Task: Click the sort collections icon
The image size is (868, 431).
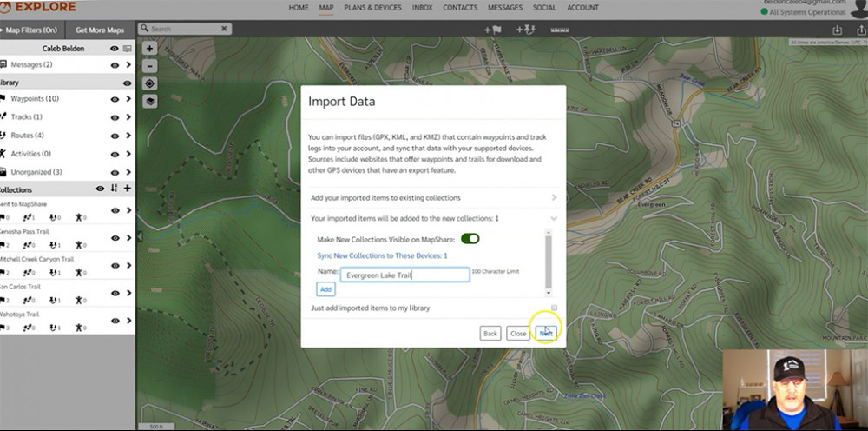Action: (x=114, y=189)
